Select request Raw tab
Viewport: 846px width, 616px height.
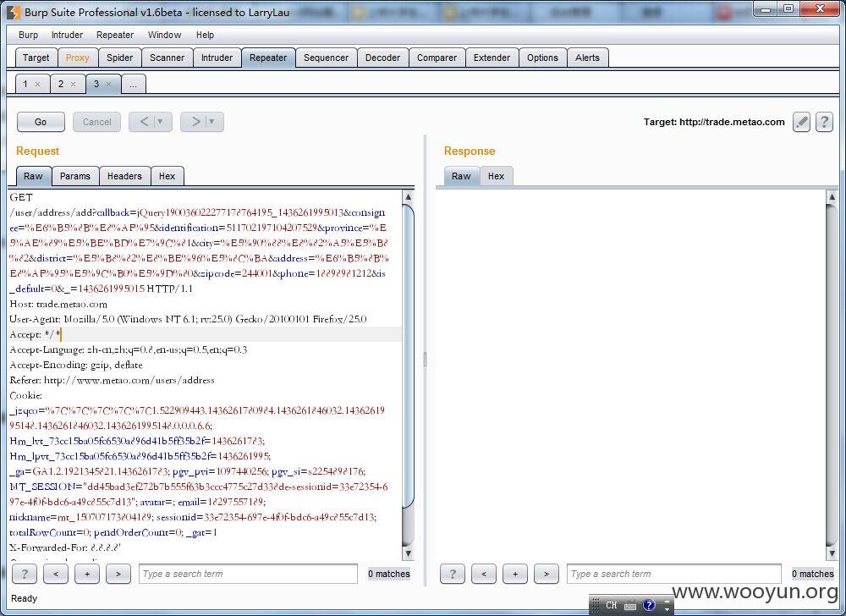click(x=33, y=176)
